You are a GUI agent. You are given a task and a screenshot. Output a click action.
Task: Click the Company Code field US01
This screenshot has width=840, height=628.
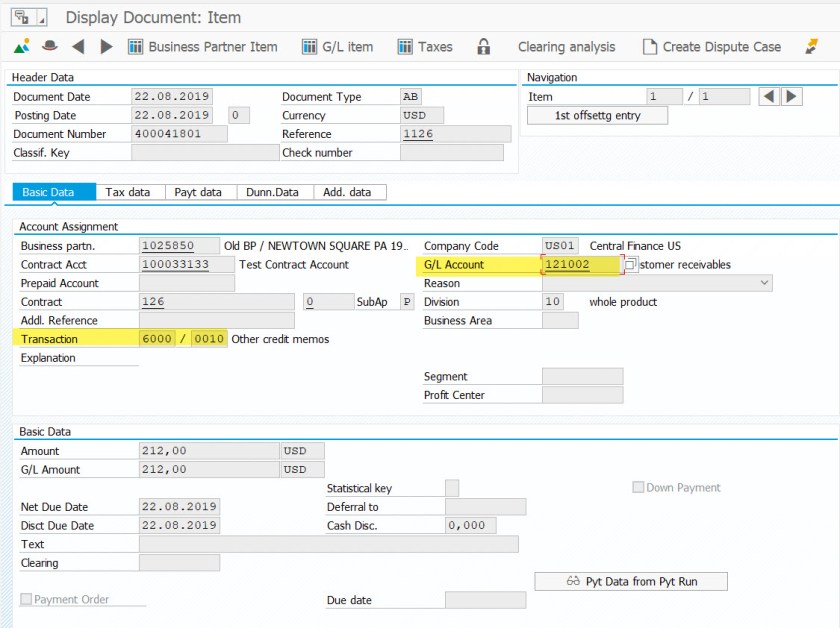[560, 246]
